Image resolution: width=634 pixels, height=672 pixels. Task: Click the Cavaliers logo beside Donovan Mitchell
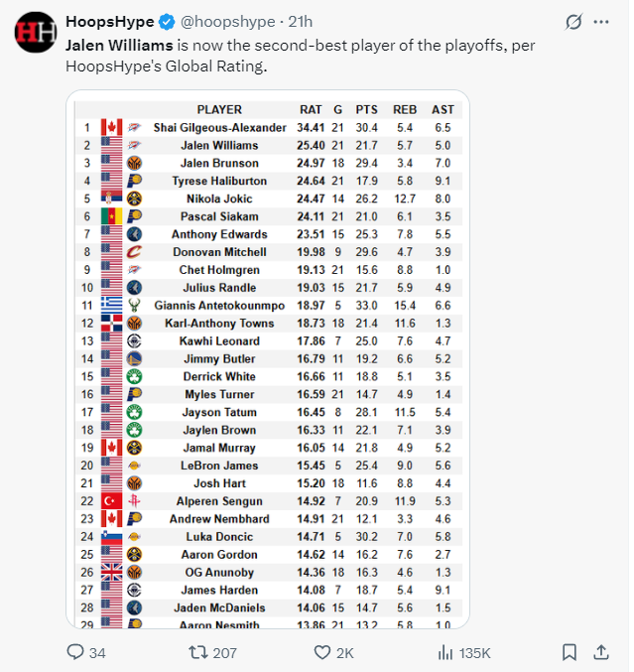point(134,252)
